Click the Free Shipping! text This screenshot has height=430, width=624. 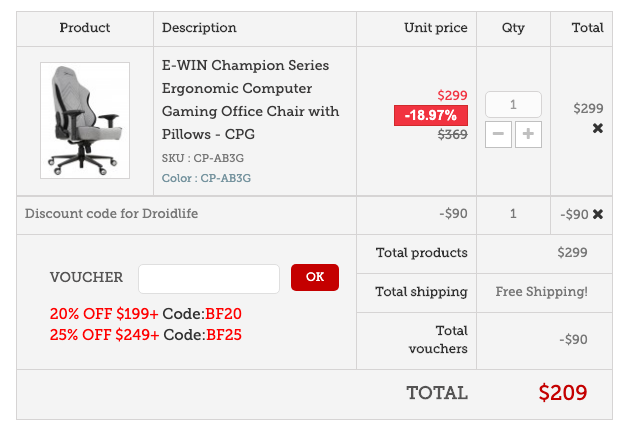(x=541, y=292)
